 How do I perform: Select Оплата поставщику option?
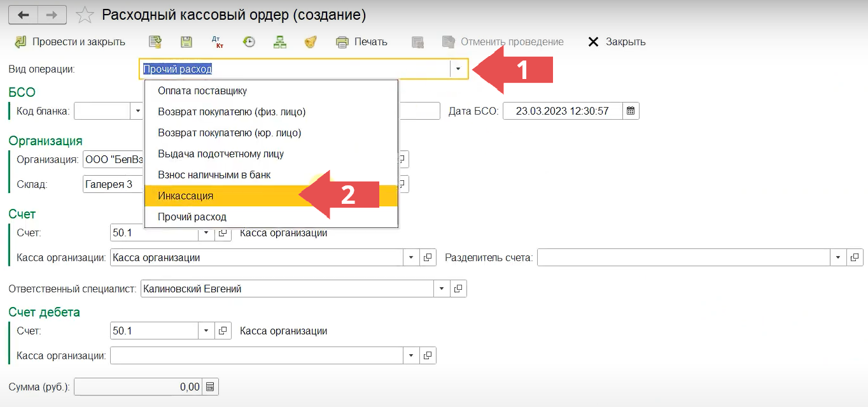(x=202, y=91)
